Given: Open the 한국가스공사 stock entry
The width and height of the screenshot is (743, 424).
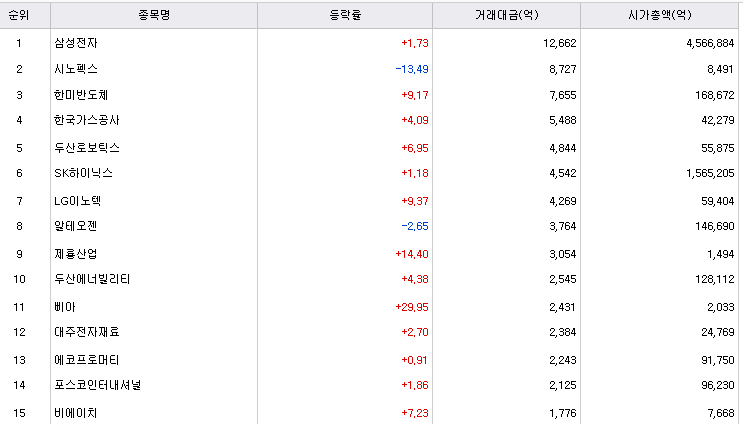Looking at the screenshot, I should click(x=87, y=120).
